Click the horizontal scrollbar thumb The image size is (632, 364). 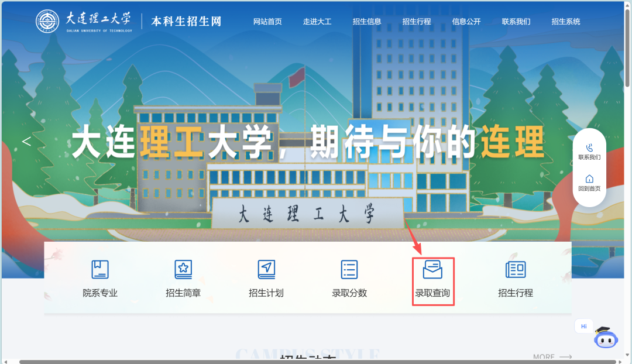click(318, 362)
